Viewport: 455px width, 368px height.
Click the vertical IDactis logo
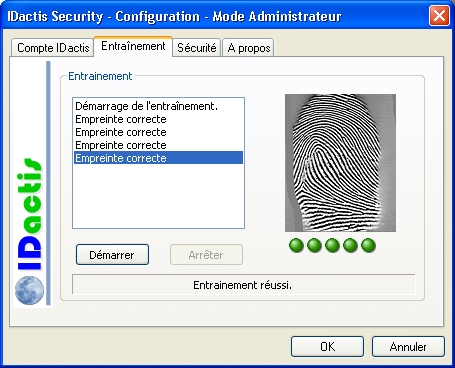pos(29,214)
